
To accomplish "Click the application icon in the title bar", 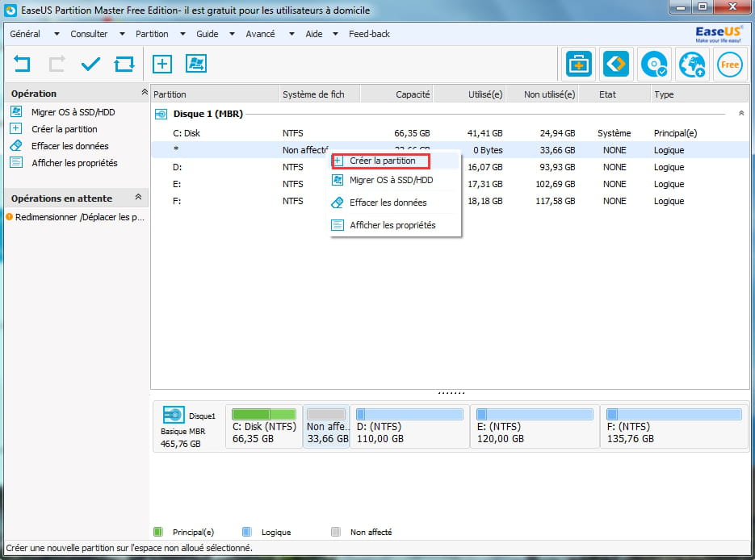I will pos(10,10).
